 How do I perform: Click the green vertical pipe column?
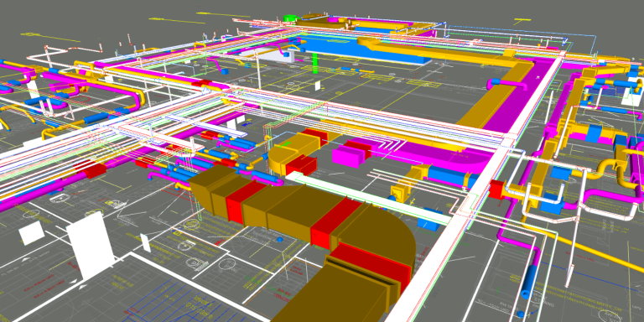pos(315,63)
